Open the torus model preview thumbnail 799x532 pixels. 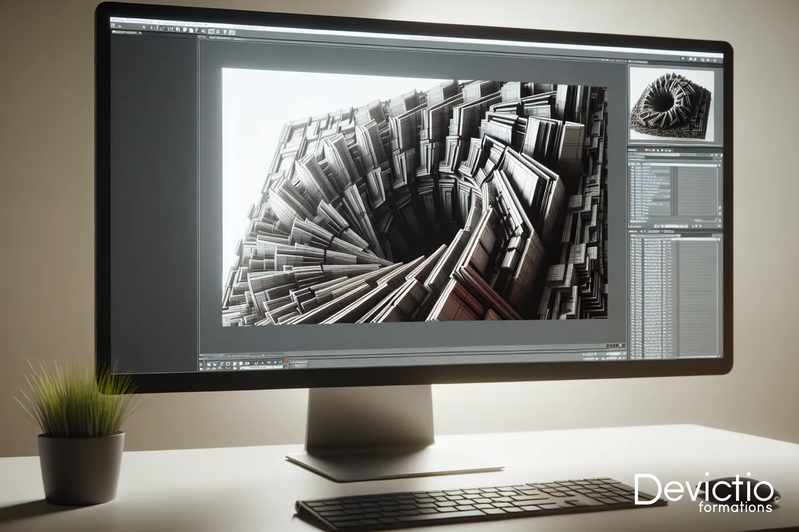[x=672, y=104]
